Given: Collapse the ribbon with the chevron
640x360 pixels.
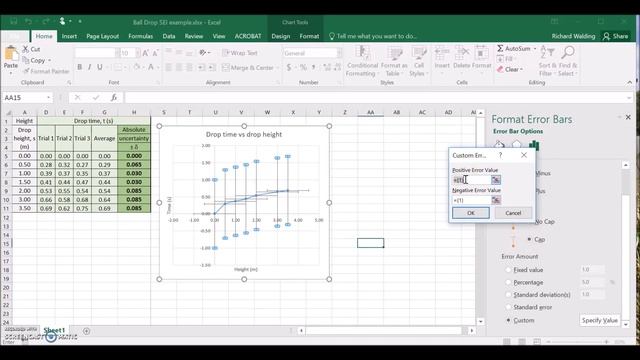Looking at the screenshot, I should click(629, 82).
